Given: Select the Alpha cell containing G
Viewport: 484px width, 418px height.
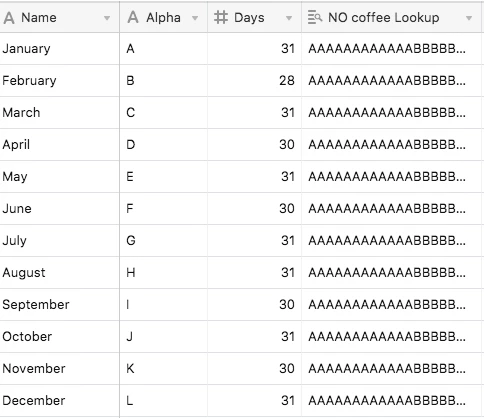Looking at the screenshot, I should click(164, 241).
